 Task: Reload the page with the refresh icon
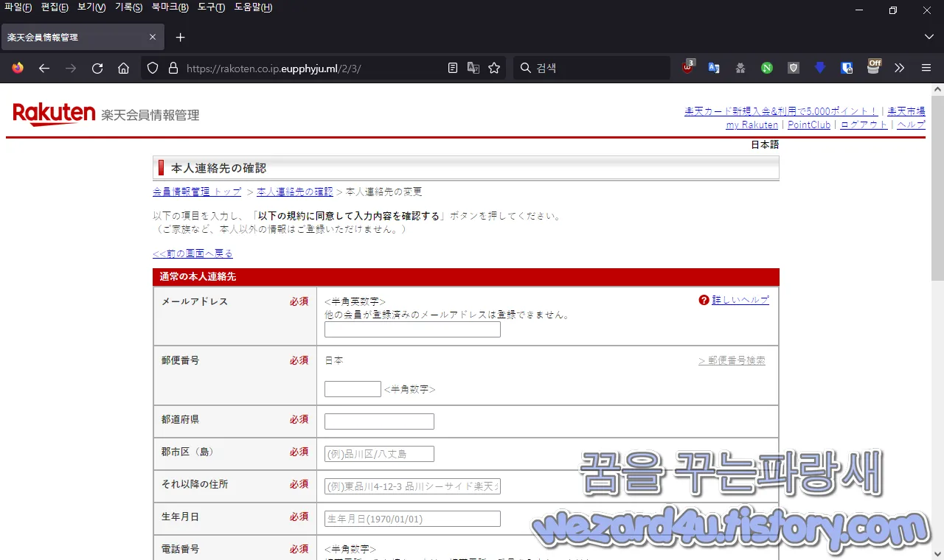coord(97,68)
